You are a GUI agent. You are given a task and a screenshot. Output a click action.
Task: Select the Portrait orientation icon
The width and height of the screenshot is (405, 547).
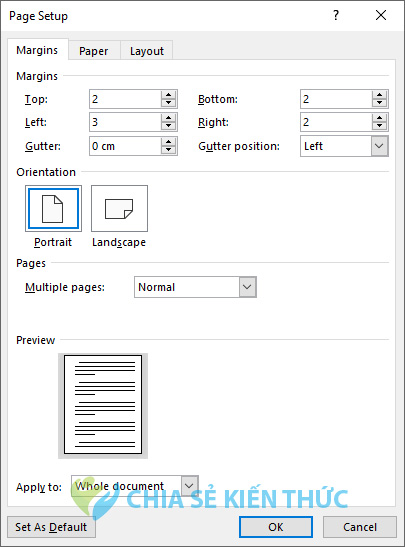(53, 208)
